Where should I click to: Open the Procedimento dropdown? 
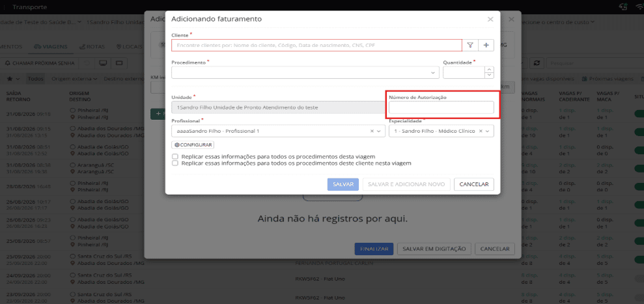305,72
